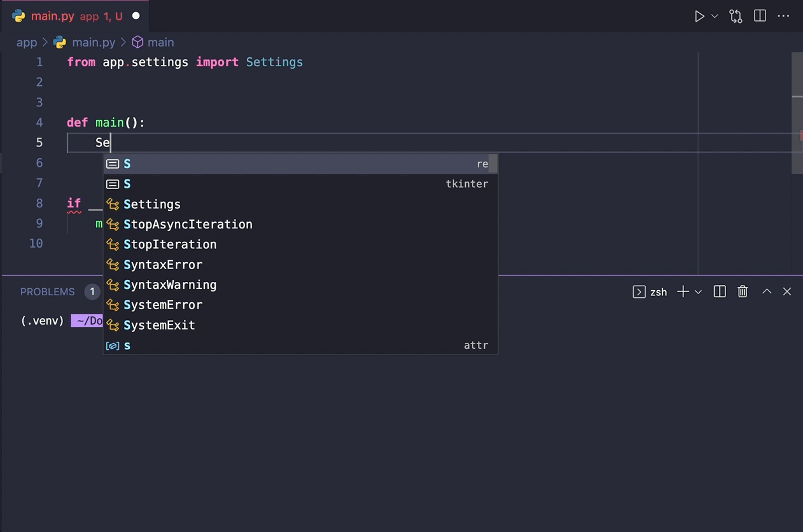
Task: Choose the StopAsyncIteration suggestion
Action: pos(300,224)
